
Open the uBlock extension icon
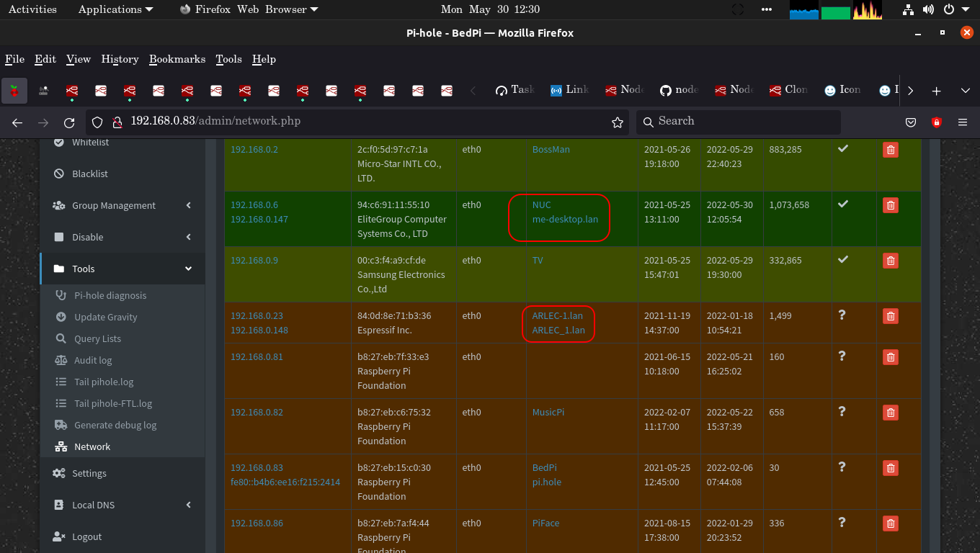937,122
